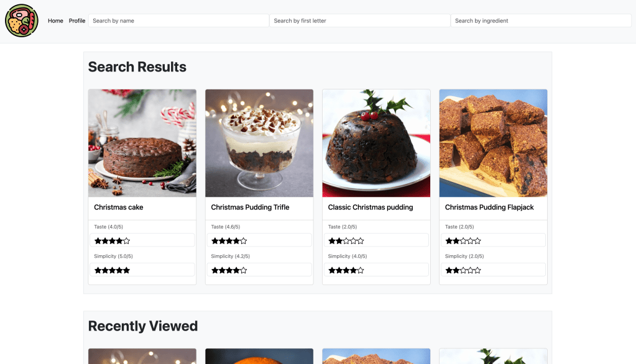Click the Search by first letter field
The width and height of the screenshot is (636, 364).
pyautogui.click(x=360, y=20)
